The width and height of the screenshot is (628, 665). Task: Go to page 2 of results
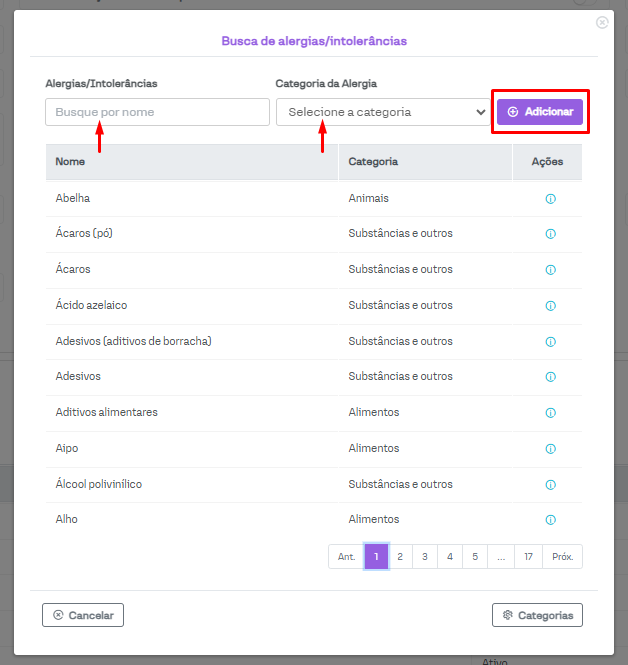(400, 557)
